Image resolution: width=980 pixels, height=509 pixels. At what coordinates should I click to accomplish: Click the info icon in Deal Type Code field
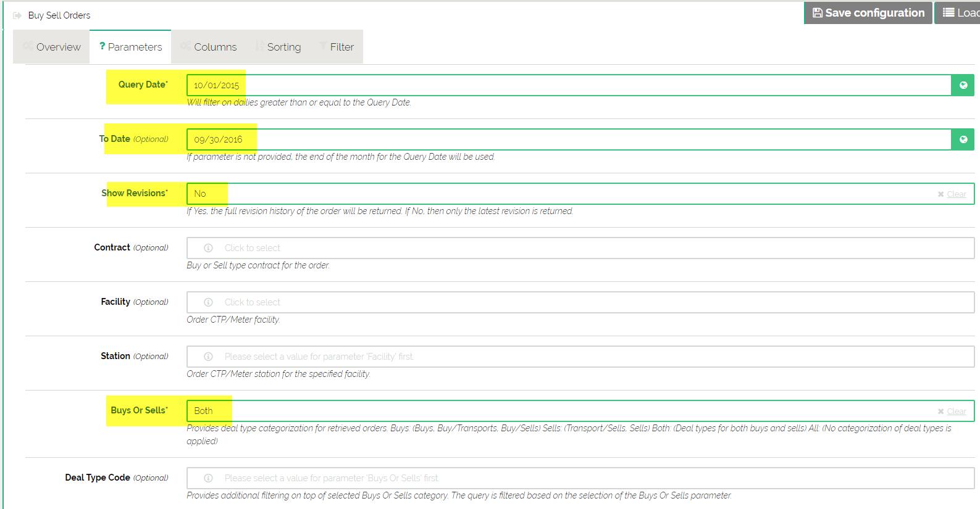point(209,478)
